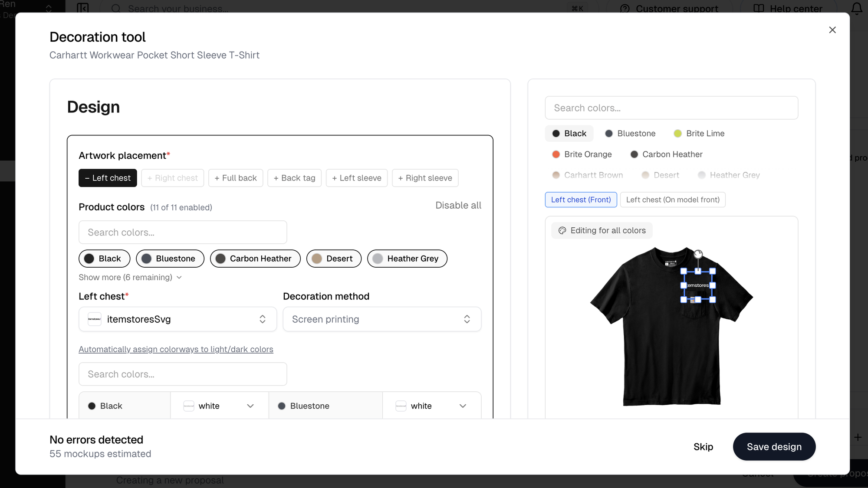This screenshot has width=868, height=488.
Task: Switch to Left chest (Front) view tab
Action: click(x=581, y=200)
